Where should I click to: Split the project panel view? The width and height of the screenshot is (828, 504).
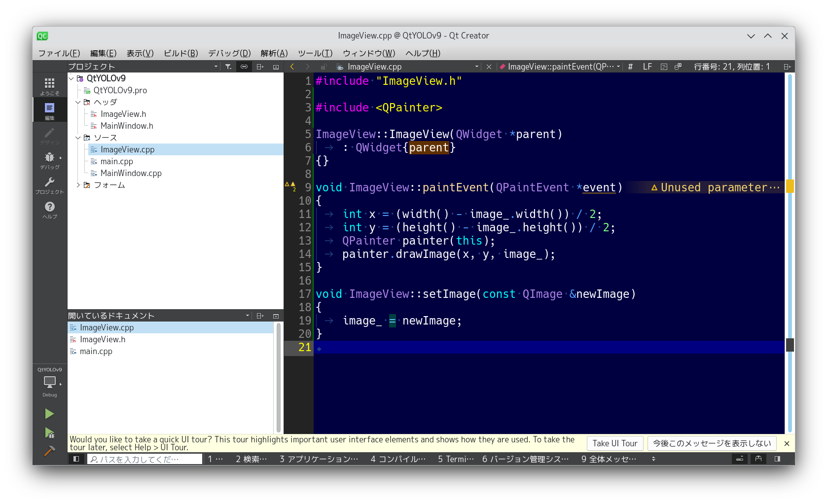(260, 67)
